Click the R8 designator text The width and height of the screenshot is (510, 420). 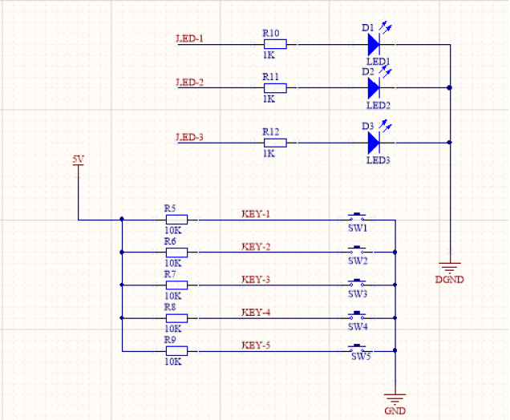click(170, 307)
